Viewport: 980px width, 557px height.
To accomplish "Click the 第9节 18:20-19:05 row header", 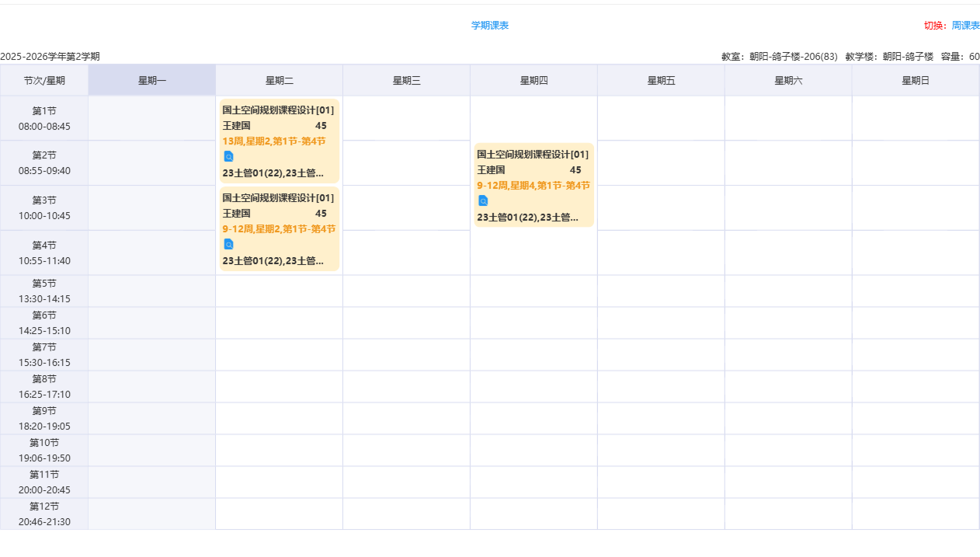I will (44, 419).
